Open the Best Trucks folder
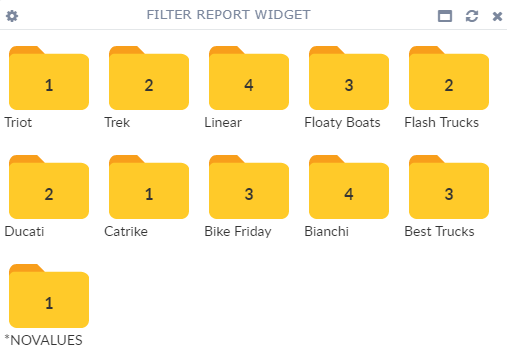507x361 pixels. (x=449, y=187)
